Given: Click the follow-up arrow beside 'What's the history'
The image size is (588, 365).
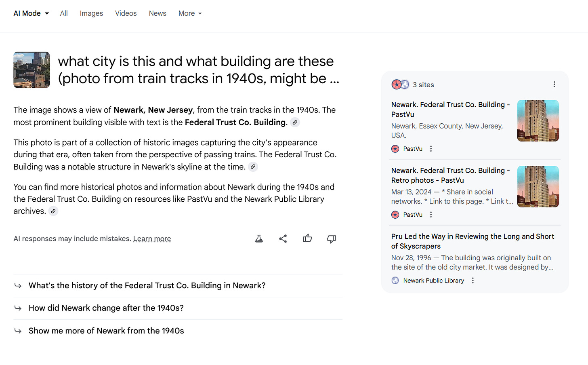Looking at the screenshot, I should [18, 286].
